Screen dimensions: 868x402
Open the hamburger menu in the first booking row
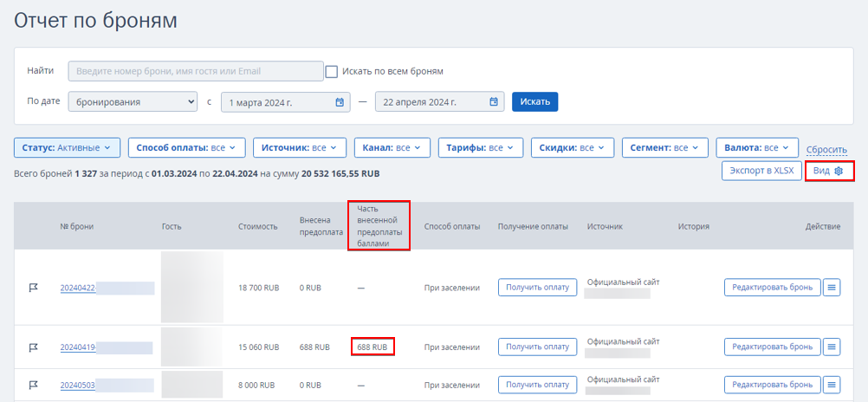[832, 288]
